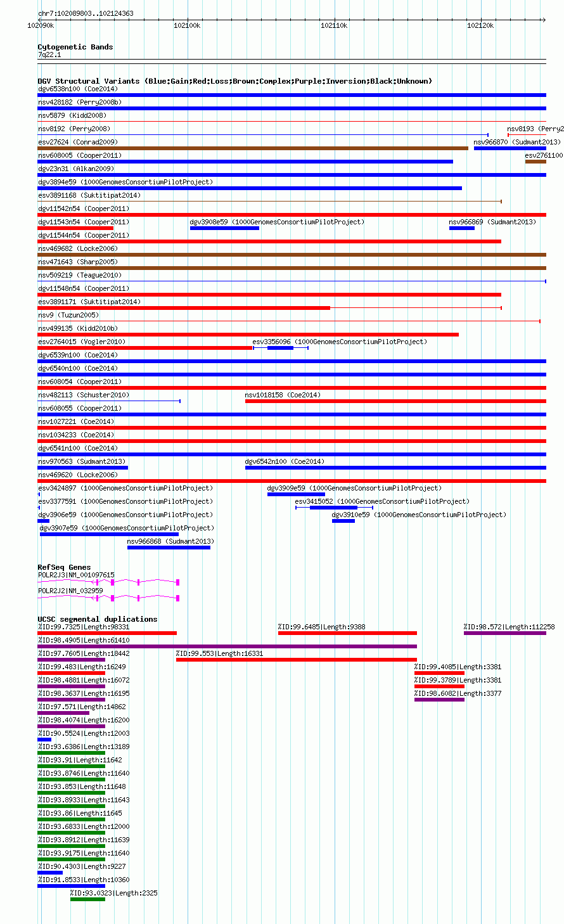Image resolution: width=564 pixels, height=924 pixels.
Task: Select the nsv8193 variant label
Action: pyautogui.click(x=535, y=129)
